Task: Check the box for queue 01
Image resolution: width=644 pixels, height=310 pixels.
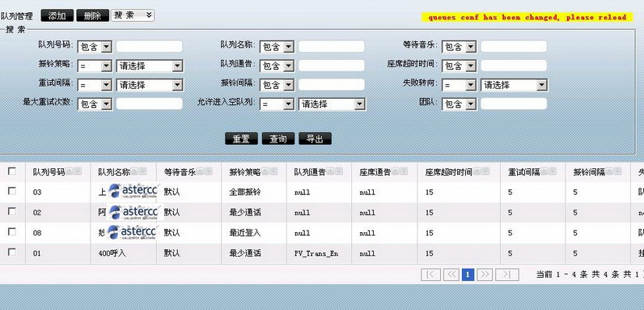Action: point(12,252)
